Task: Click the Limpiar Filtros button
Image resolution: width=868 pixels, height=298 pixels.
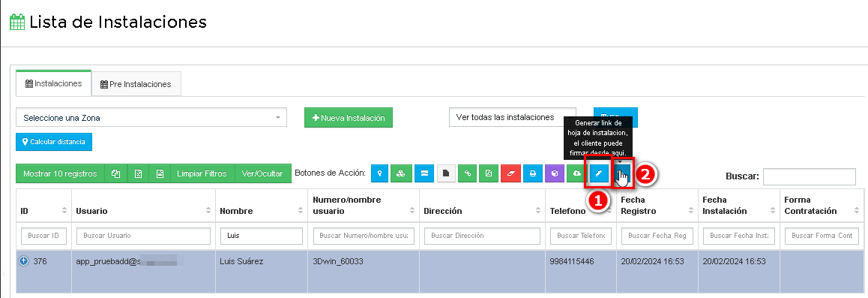Action: click(202, 173)
